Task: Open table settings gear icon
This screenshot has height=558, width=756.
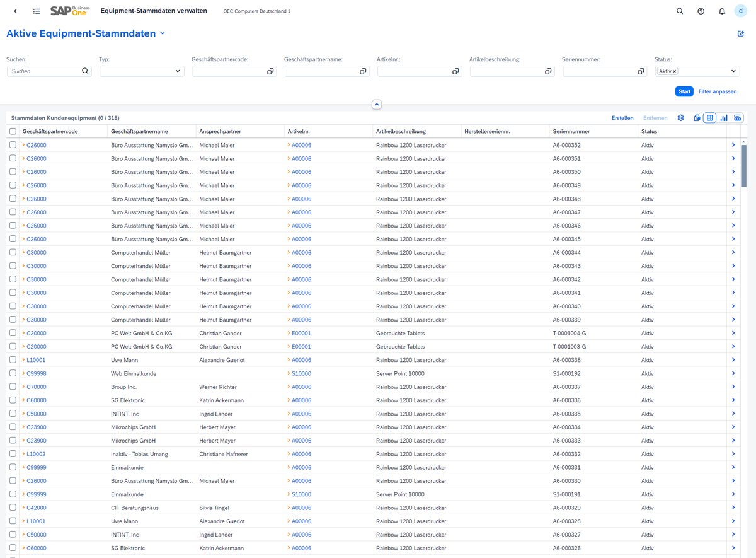Action: coord(680,118)
